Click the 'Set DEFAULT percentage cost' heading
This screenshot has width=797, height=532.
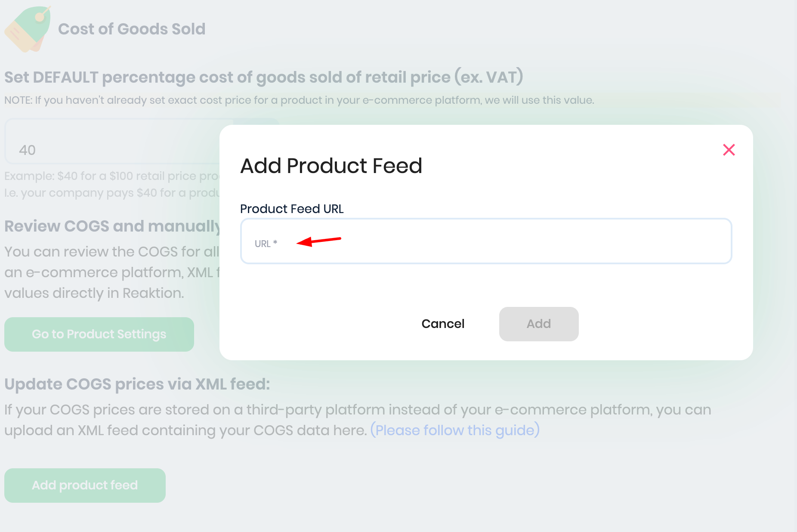[x=263, y=77]
